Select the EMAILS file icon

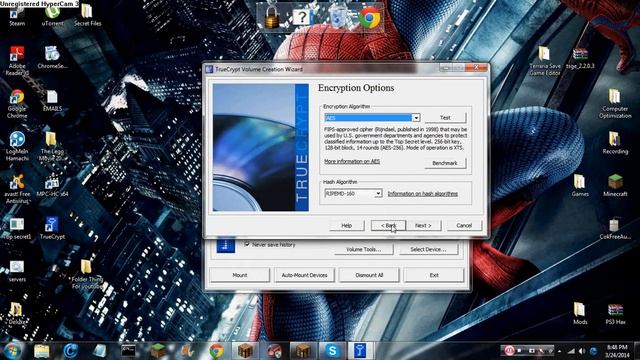53,100
